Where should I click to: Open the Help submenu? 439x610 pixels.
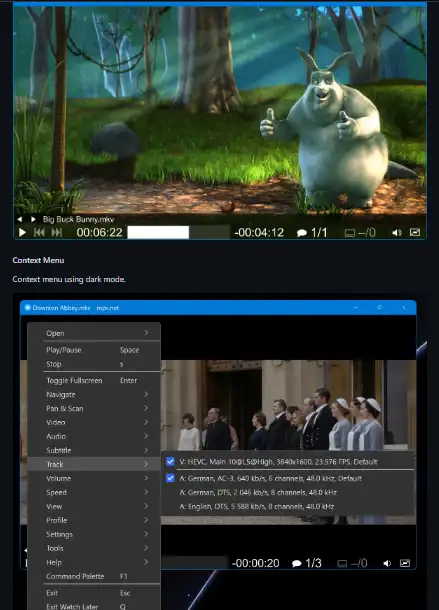coord(94,562)
